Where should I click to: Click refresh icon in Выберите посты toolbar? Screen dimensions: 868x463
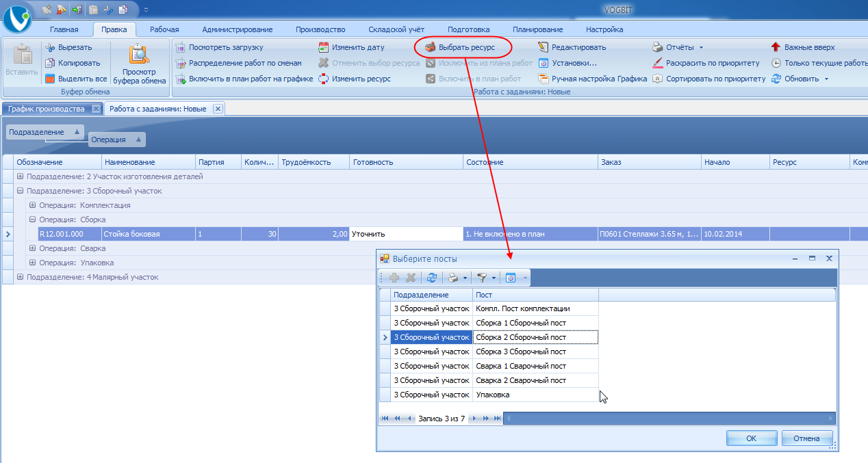(432, 278)
